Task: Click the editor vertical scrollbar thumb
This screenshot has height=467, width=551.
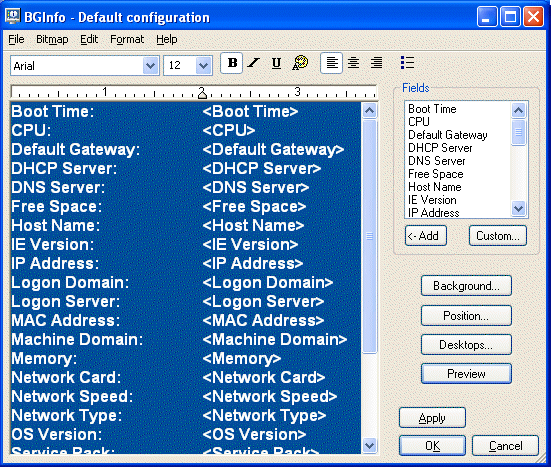Action: [x=369, y=236]
